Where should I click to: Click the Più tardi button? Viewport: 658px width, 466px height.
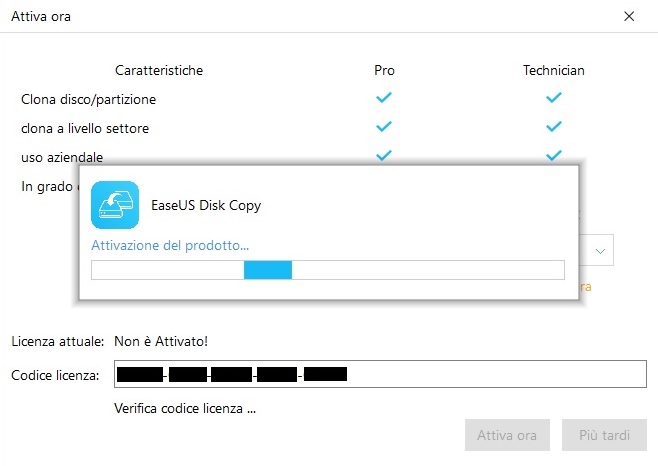(x=604, y=435)
